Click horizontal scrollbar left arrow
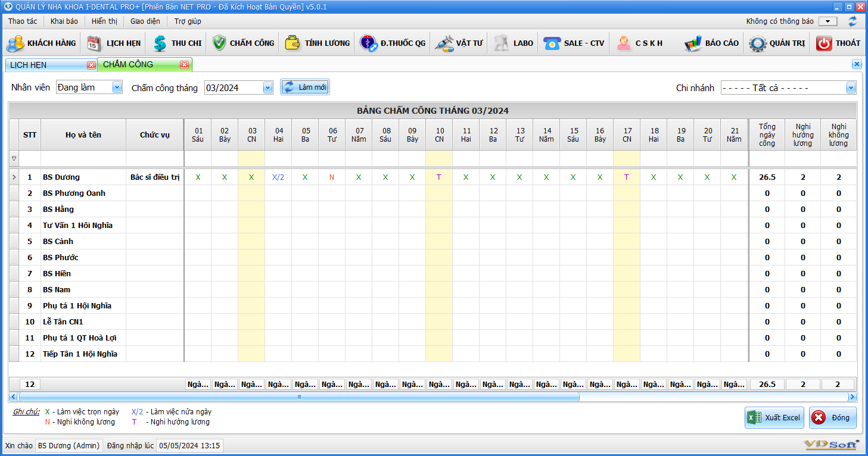The width and height of the screenshot is (868, 456). click(x=14, y=396)
